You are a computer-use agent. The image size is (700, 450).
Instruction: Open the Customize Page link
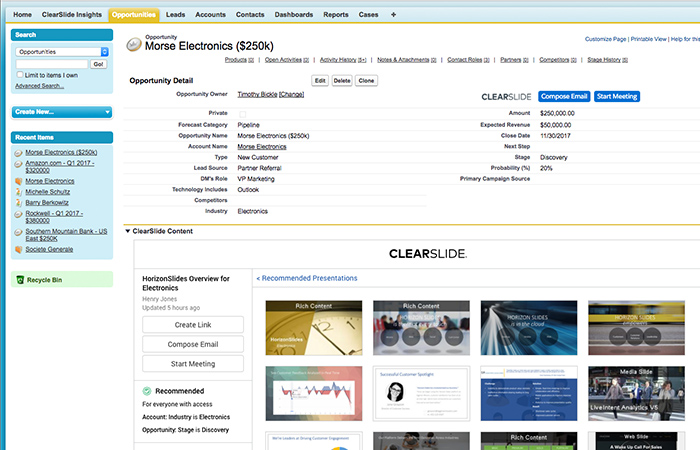pos(605,39)
